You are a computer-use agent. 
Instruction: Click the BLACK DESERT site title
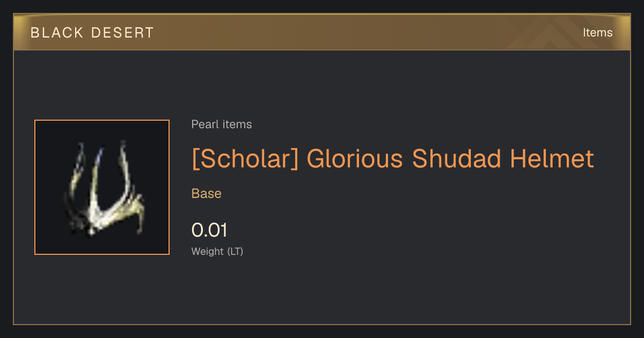pyautogui.click(x=92, y=33)
